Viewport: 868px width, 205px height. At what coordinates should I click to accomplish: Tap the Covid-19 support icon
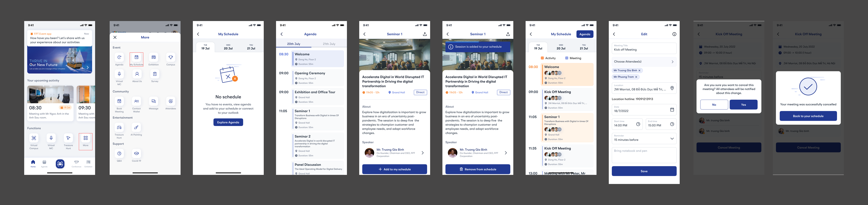click(137, 154)
